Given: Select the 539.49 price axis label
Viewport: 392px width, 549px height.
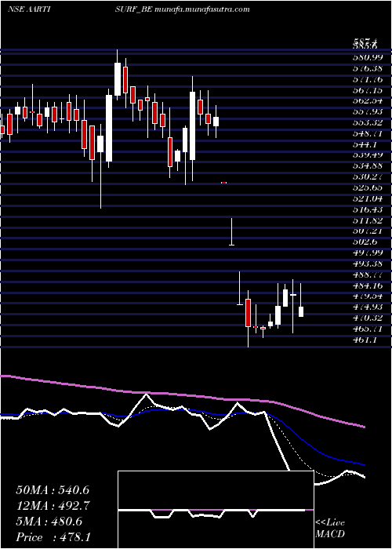Looking at the screenshot, I should click(369, 155).
